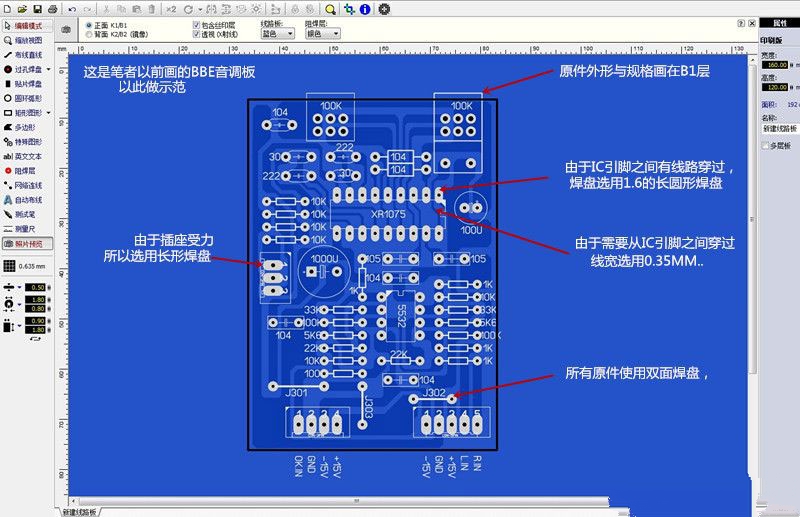Undo the last action
Image resolution: width=800 pixels, height=517 pixels.
[72, 9]
